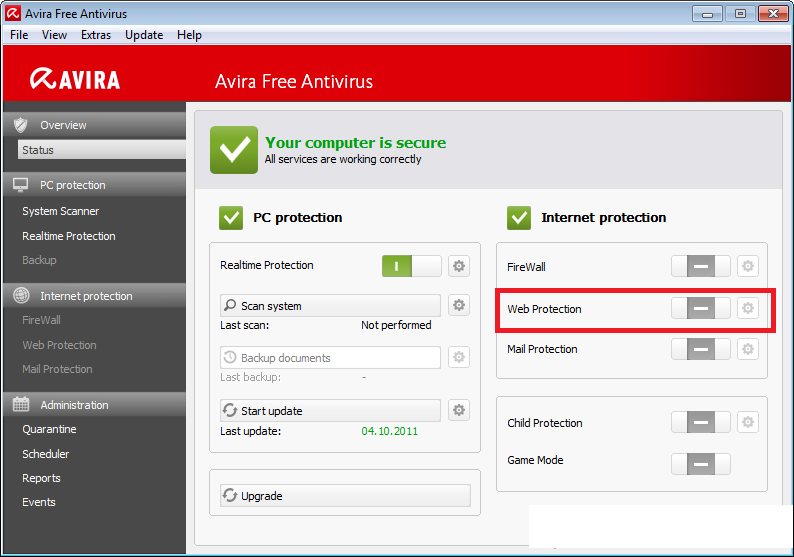Open the Update menu

pyautogui.click(x=144, y=35)
